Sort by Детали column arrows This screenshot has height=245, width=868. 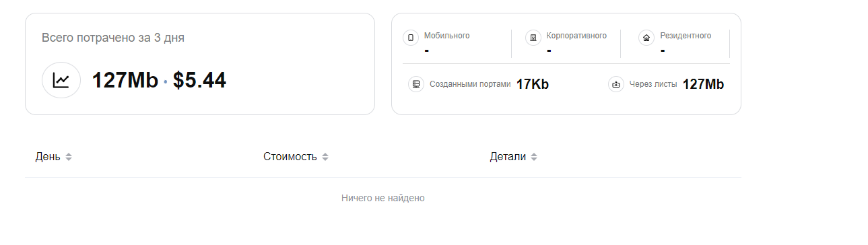click(534, 157)
